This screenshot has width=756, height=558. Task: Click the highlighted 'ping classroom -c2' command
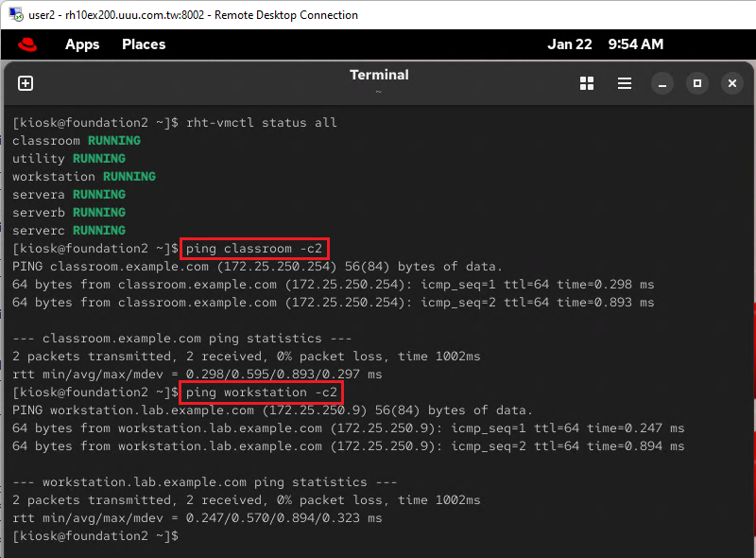pos(254,249)
